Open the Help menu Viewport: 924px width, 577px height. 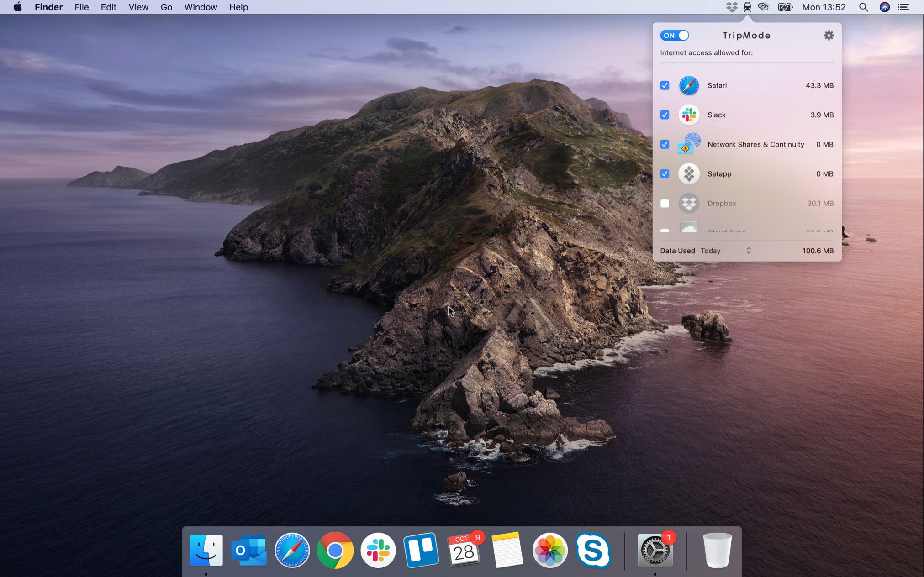(x=238, y=7)
